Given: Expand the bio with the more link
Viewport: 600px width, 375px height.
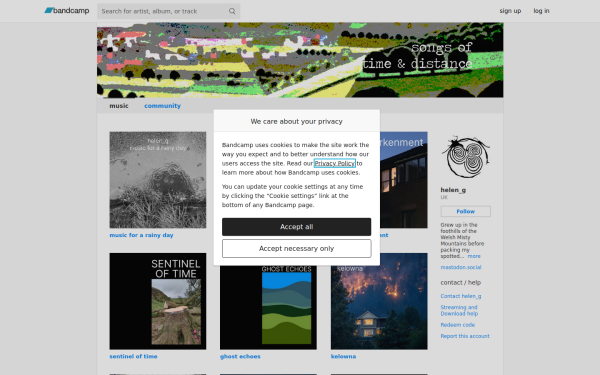Looking at the screenshot, I should tap(474, 256).
